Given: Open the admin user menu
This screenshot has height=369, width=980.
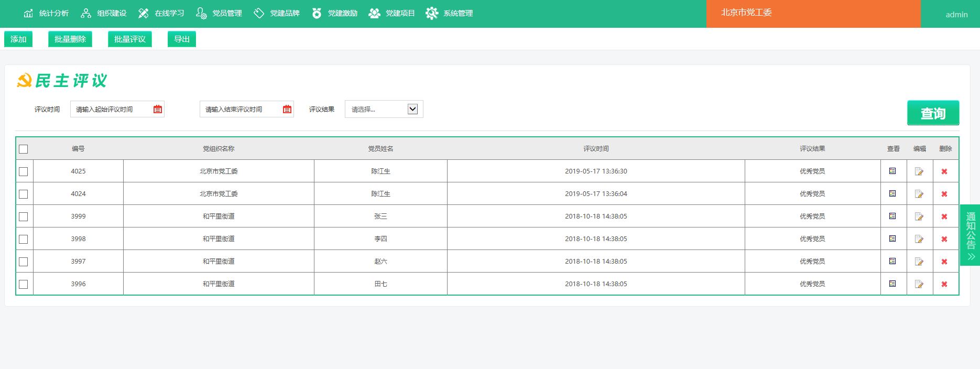Looking at the screenshot, I should [x=956, y=15].
